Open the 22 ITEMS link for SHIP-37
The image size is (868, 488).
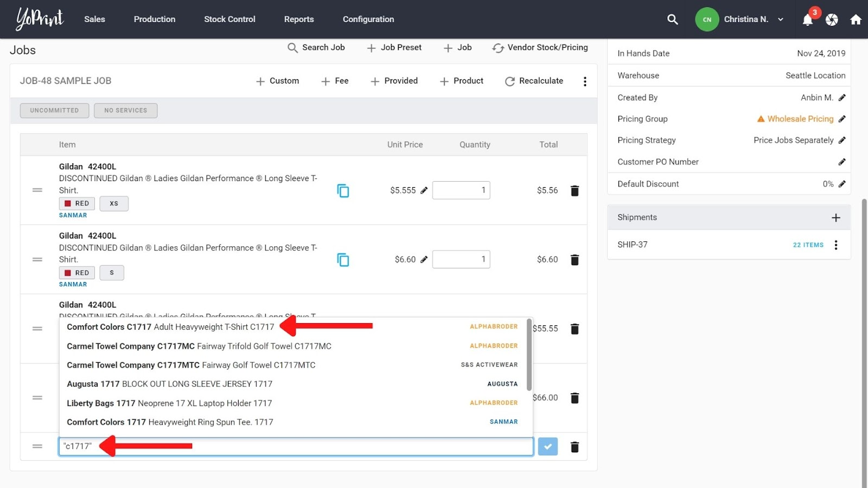(808, 245)
